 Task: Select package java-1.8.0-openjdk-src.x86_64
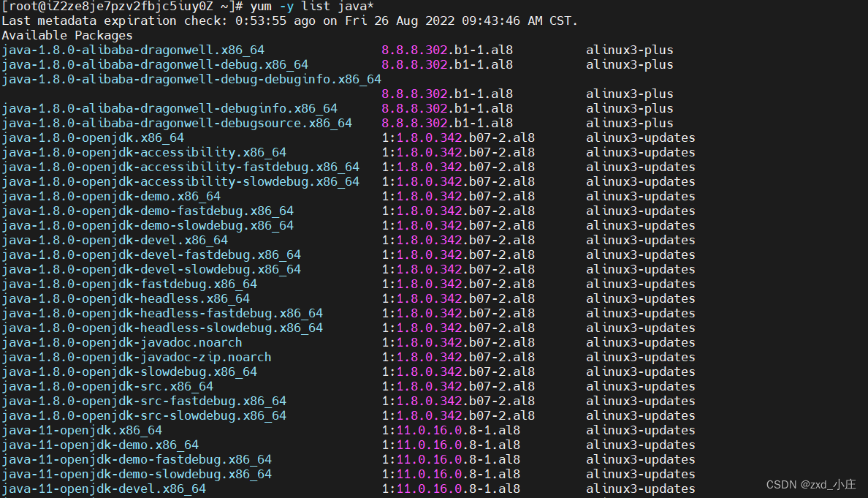point(107,387)
